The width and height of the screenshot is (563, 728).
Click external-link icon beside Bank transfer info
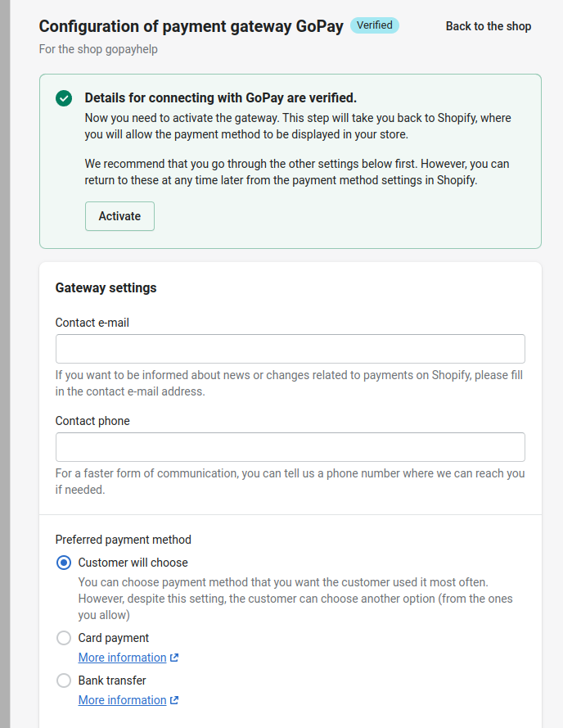point(174,700)
